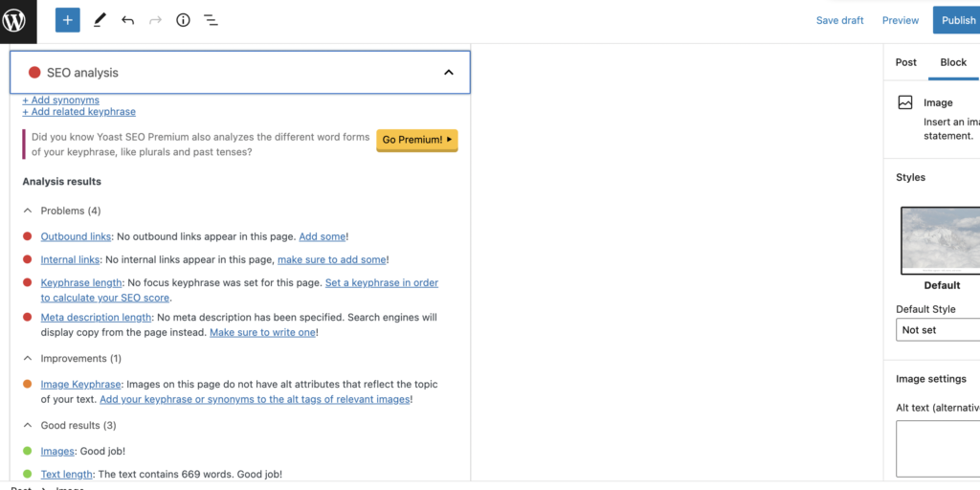Switch to the Post tab
The width and height of the screenshot is (980, 490).
(905, 62)
